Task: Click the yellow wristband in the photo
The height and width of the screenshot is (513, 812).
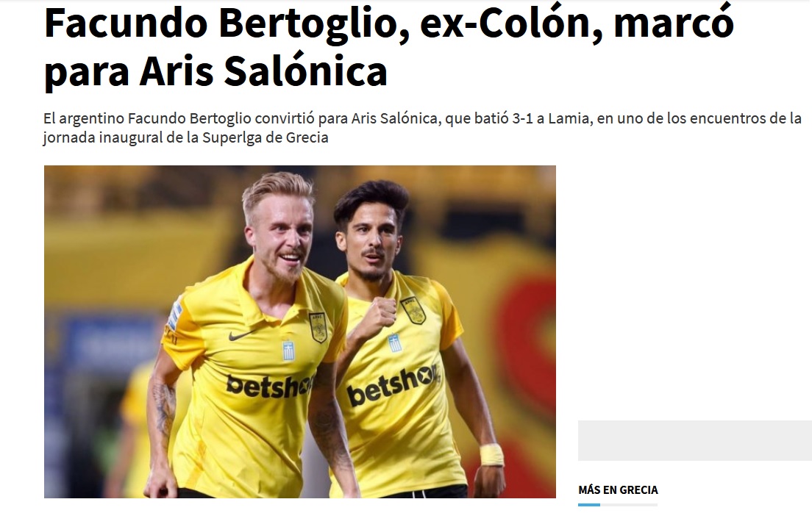Action: 491,454
